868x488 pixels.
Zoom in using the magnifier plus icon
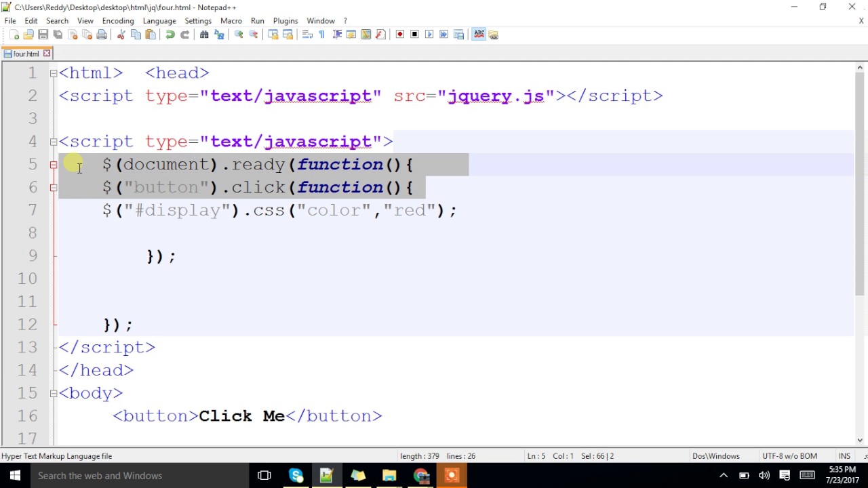pyautogui.click(x=238, y=35)
